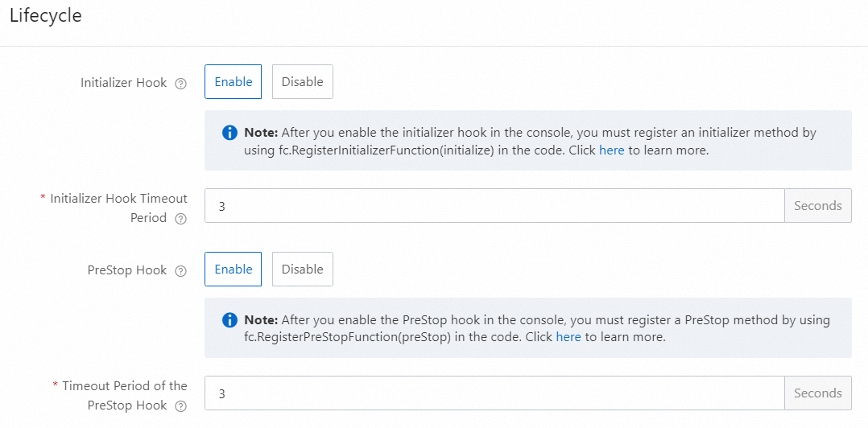Disable the PreStop Hook

[302, 270]
